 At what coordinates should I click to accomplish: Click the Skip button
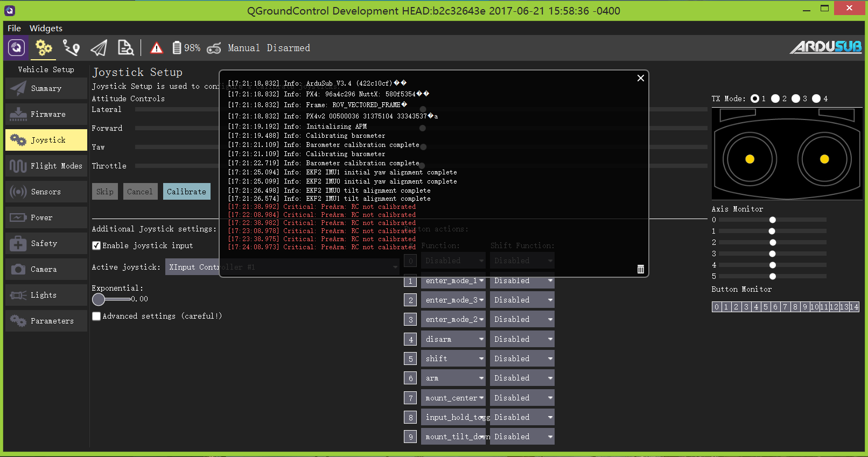105,192
